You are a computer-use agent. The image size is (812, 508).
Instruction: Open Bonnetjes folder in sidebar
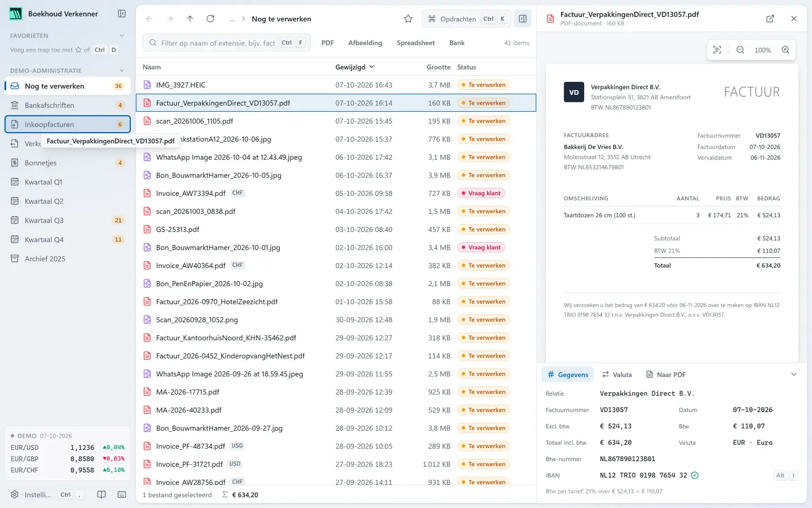(68, 163)
